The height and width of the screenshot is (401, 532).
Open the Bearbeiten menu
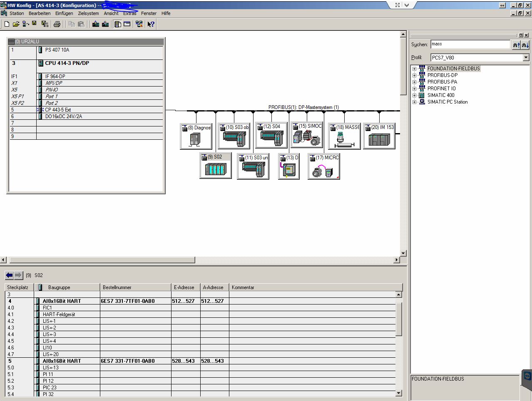(x=40, y=13)
